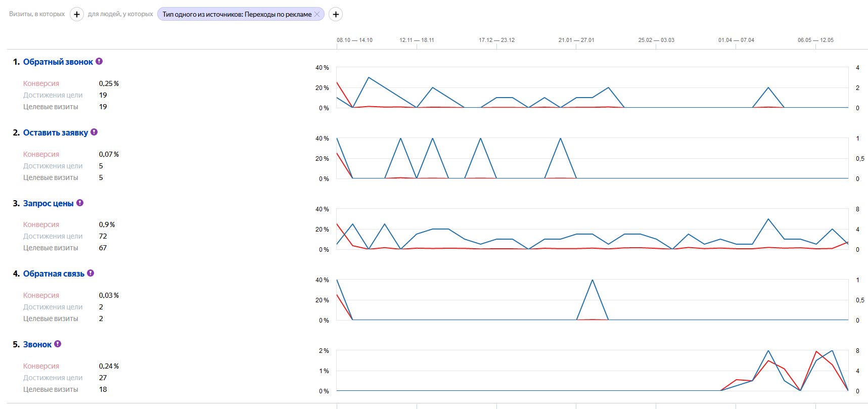This screenshot has height=409, width=868.
Task: Select the 08.10 — 14.10 date label
Action: pos(354,40)
